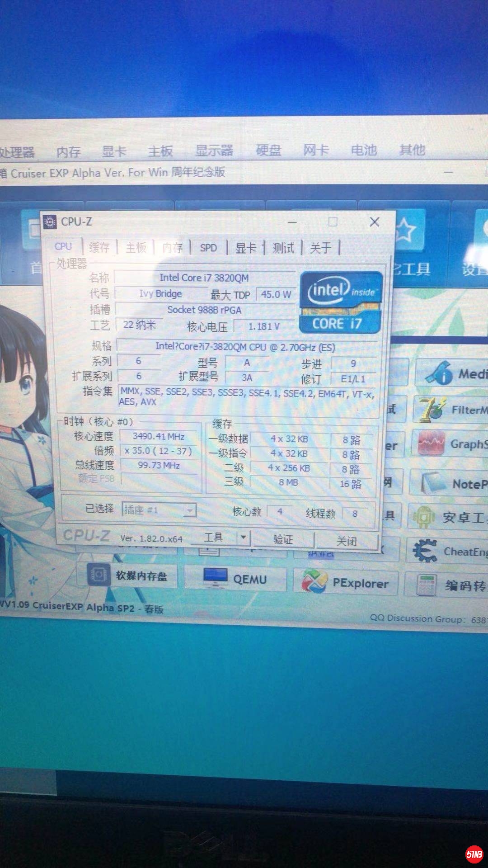Viewport: 488px width, 868px height.
Task: Open the SPD tab in CPU-Z
Action: pyautogui.click(x=208, y=248)
